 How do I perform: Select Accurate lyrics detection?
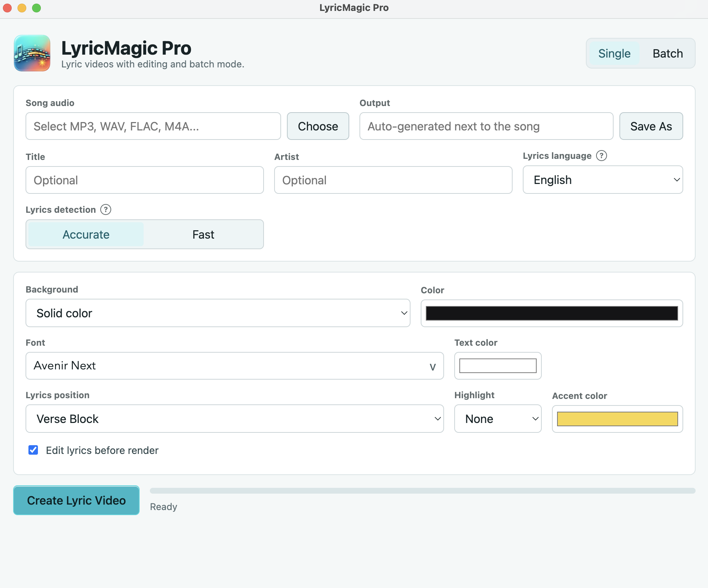[x=86, y=234]
